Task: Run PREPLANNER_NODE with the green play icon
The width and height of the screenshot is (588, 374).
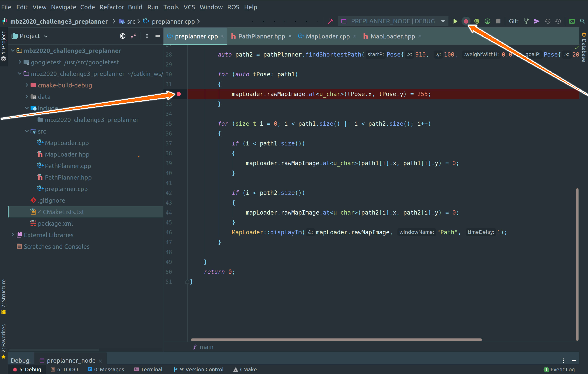Action: 456,21
